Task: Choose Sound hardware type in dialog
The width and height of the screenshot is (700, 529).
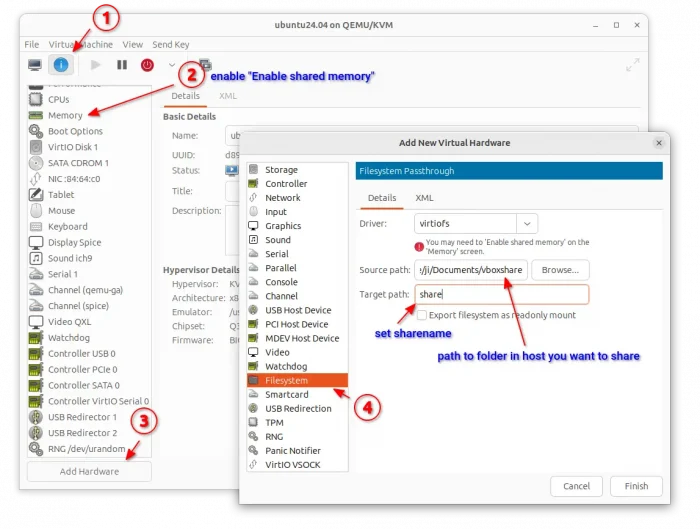Action: 297,240
